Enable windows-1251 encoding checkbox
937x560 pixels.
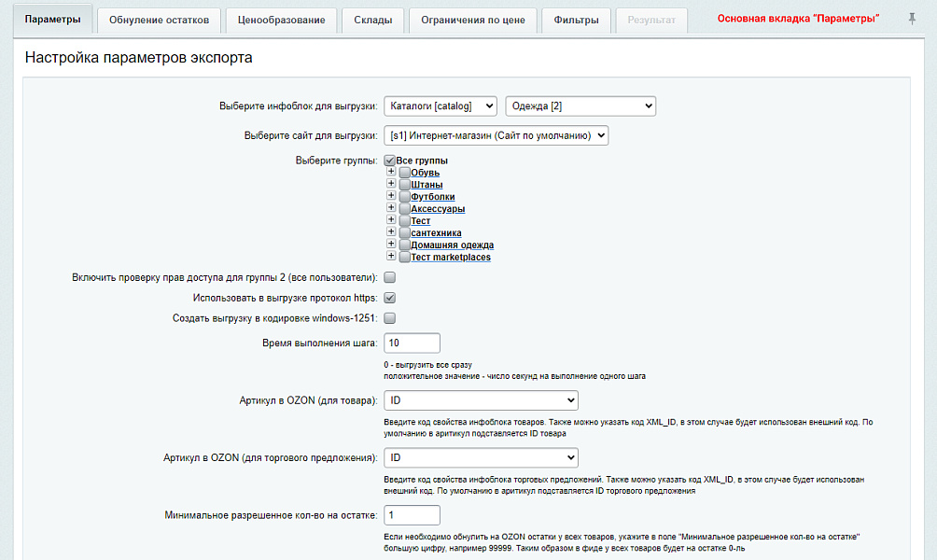(x=390, y=318)
